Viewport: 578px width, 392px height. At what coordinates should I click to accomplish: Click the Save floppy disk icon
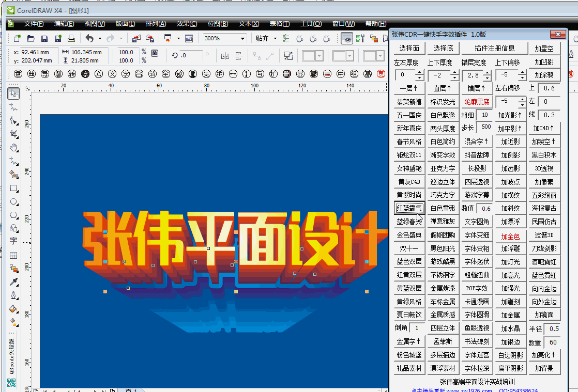[x=44, y=38]
